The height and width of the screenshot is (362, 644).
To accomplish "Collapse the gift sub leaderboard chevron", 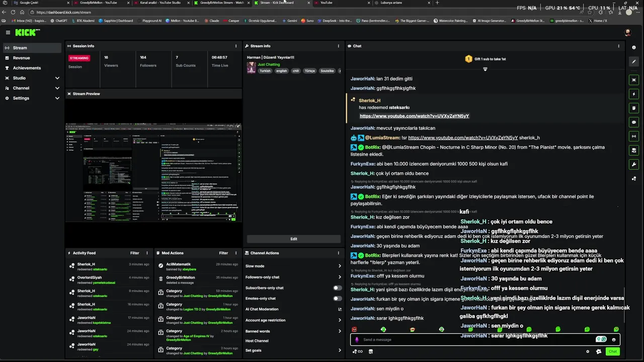I will [485, 69].
